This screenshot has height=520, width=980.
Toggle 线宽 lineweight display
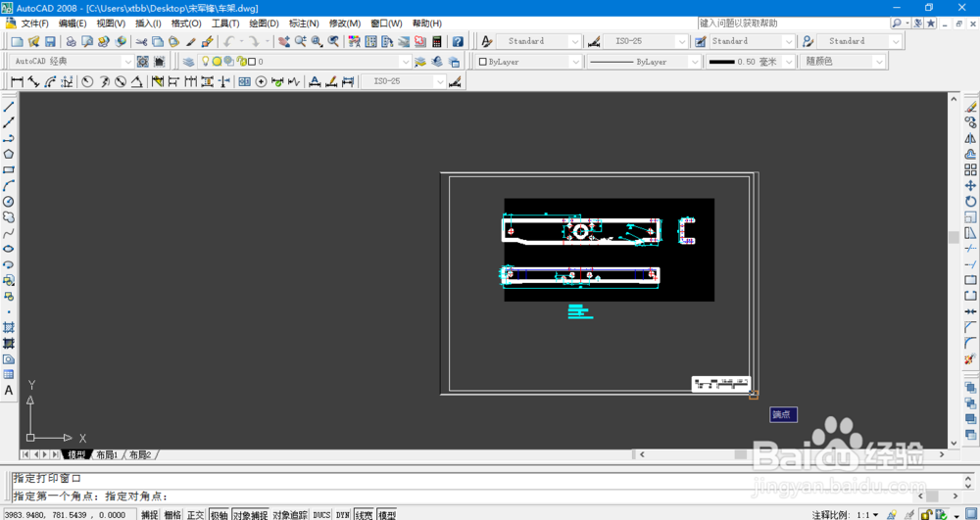(x=364, y=515)
